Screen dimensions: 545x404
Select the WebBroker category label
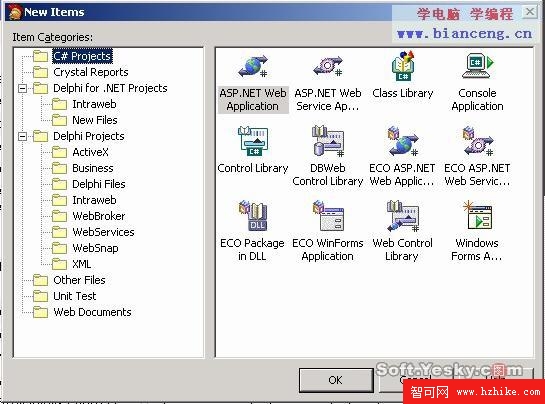click(x=99, y=216)
